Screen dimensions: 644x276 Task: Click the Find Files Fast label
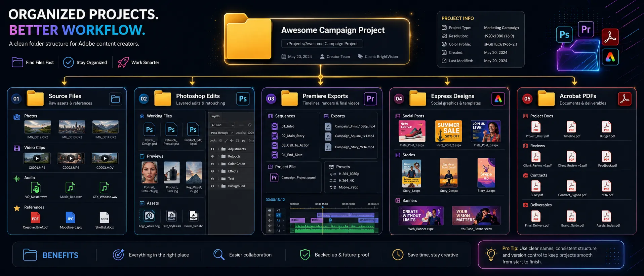[x=40, y=63]
